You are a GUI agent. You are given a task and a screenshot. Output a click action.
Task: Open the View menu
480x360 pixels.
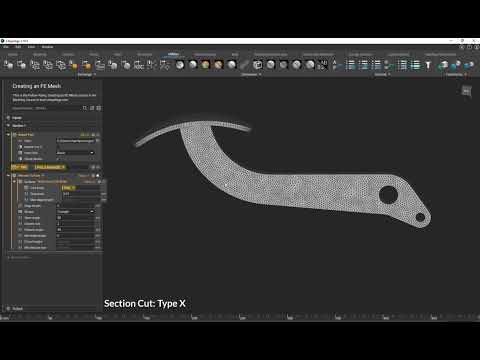point(31,47)
